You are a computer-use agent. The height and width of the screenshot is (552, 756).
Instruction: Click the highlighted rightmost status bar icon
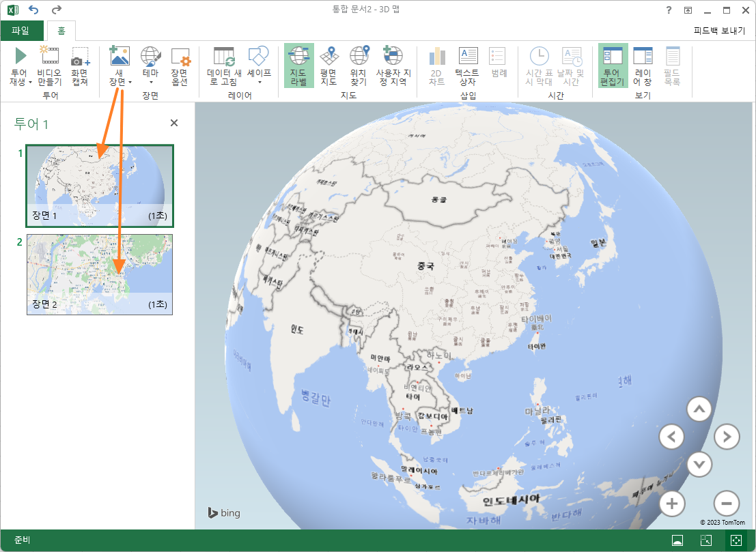pyautogui.click(x=736, y=540)
